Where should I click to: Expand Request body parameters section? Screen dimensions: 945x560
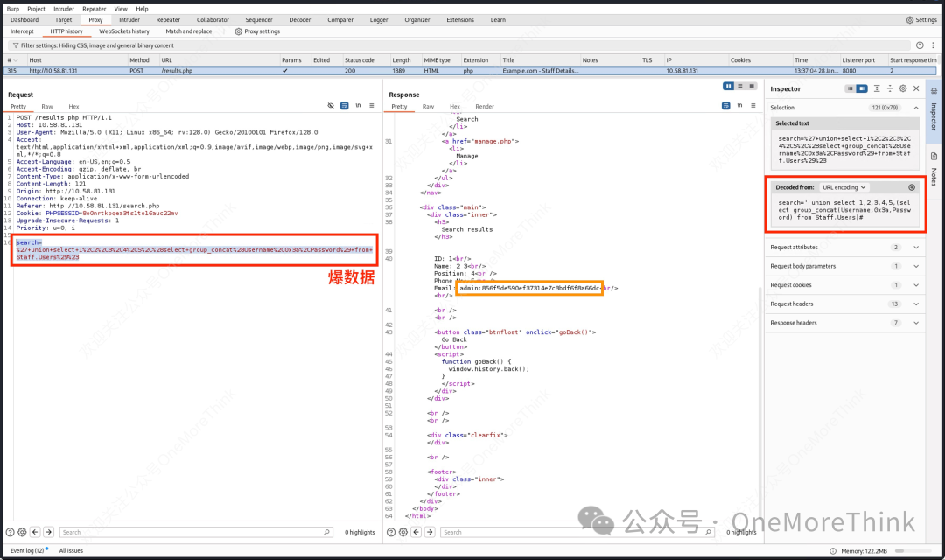pyautogui.click(x=916, y=266)
